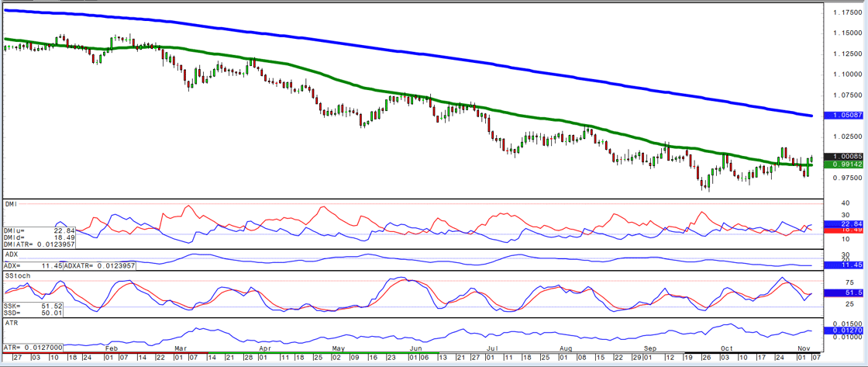Click the Aug label on the date axis
Screen dimensions: 868x367
click(566, 348)
